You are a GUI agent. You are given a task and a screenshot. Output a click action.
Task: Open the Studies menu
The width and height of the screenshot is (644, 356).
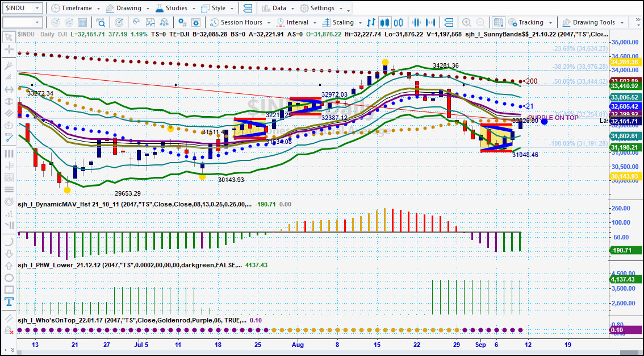(176, 8)
